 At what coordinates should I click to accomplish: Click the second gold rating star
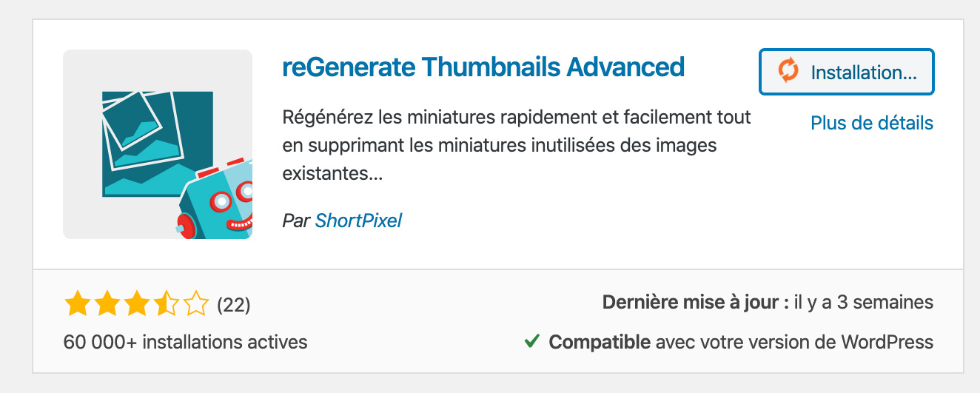tap(106, 303)
